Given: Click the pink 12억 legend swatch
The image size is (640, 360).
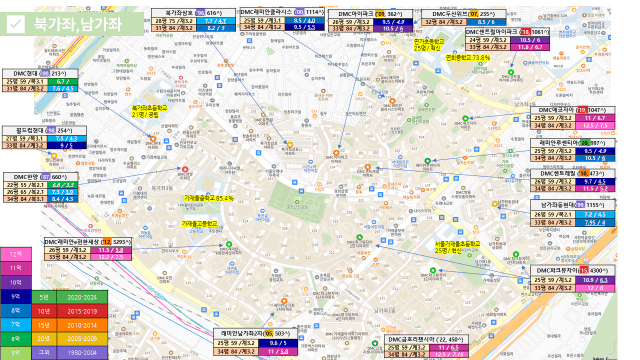Looking at the screenshot, I should coord(16,254).
